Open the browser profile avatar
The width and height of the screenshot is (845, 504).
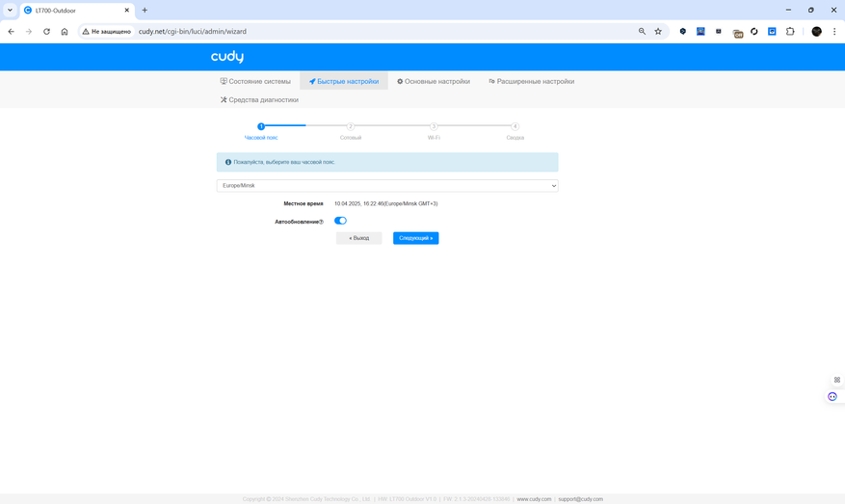tap(816, 31)
